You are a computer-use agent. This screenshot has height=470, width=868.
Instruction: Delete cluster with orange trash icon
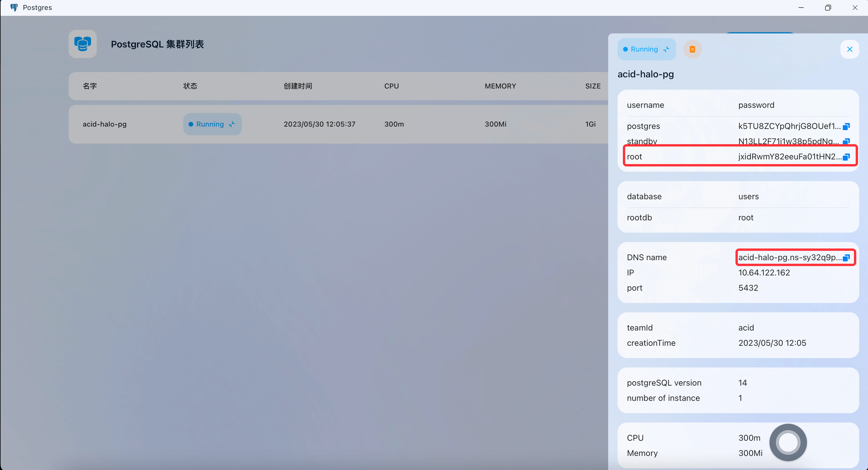pos(692,50)
